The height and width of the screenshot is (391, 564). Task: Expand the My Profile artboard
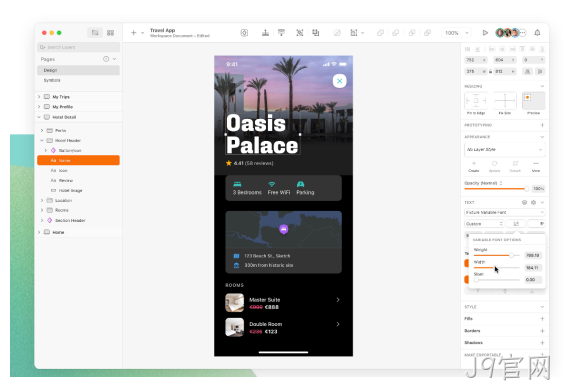click(39, 107)
